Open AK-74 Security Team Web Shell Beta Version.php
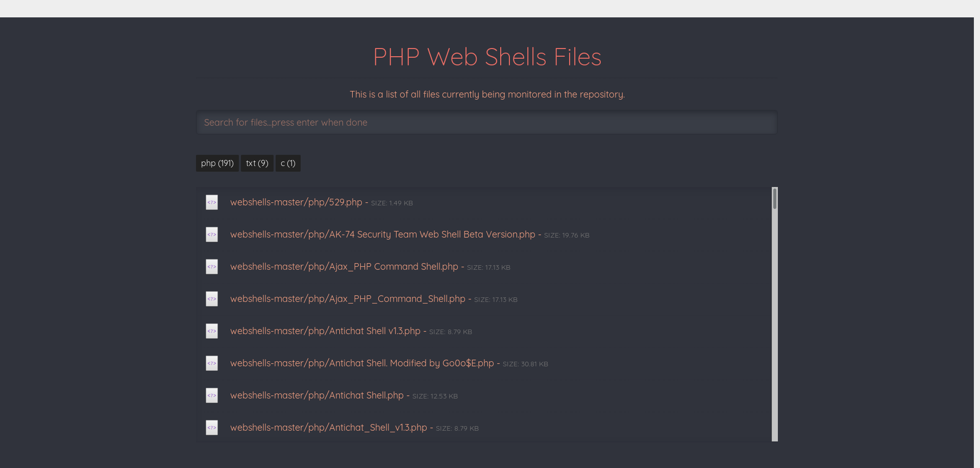 click(x=383, y=235)
